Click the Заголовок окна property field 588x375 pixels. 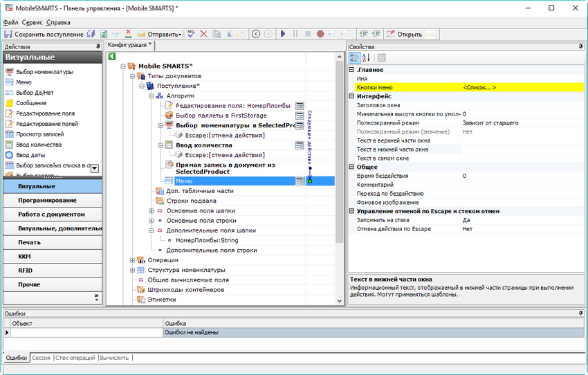click(522, 105)
